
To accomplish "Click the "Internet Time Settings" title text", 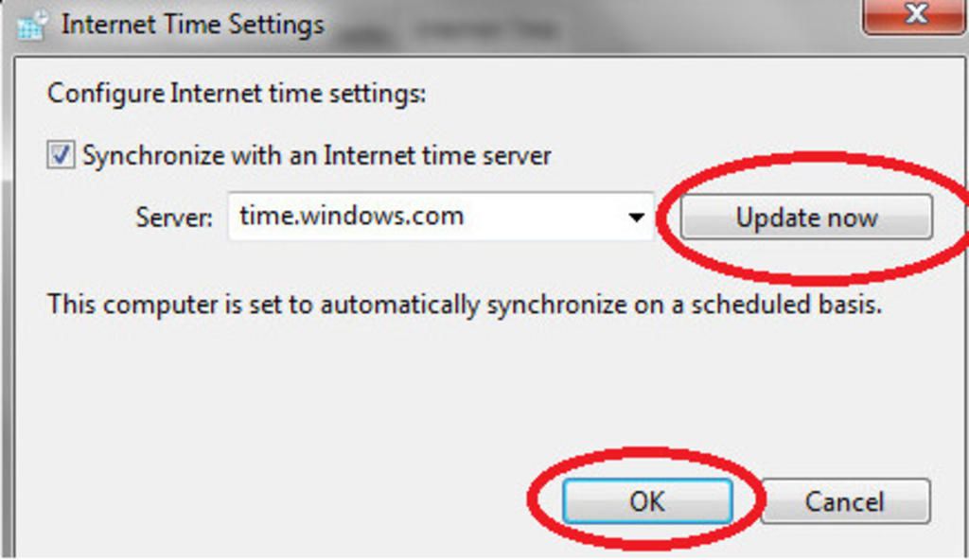I will (192, 25).
